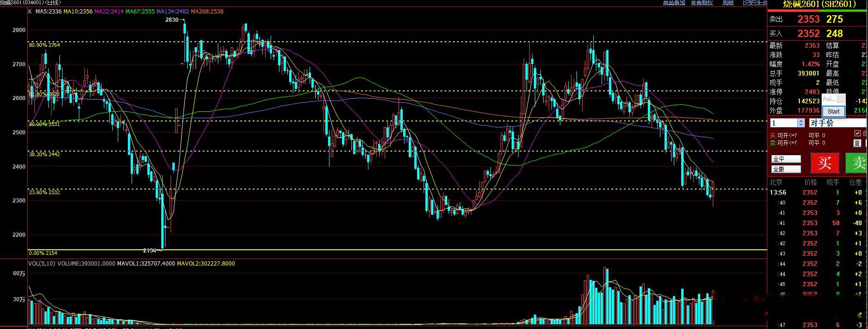Click the next contract right-arrow icon
The height and width of the screenshot is (329, 868).
754,2
